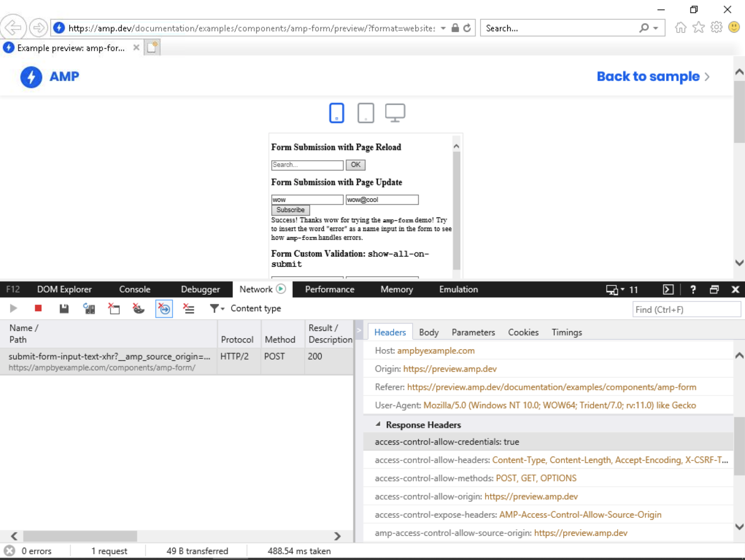The height and width of the screenshot is (560, 745).
Task: Collapse the Response Headers section
Action: tap(379, 425)
